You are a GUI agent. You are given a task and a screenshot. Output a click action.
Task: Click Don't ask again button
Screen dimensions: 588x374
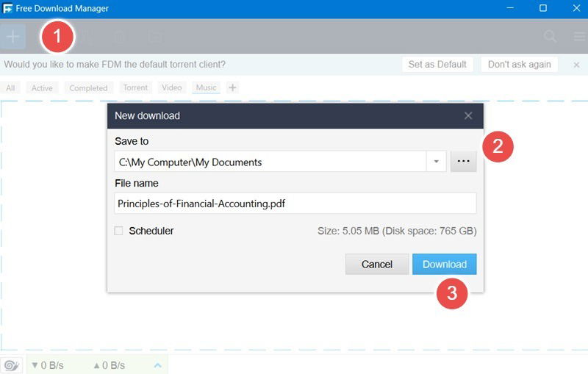coord(520,65)
